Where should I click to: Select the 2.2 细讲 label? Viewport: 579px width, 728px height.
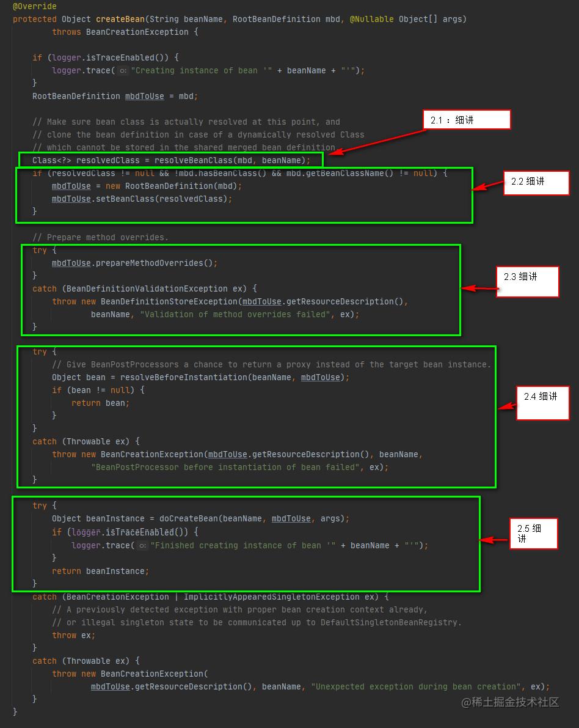coord(536,183)
